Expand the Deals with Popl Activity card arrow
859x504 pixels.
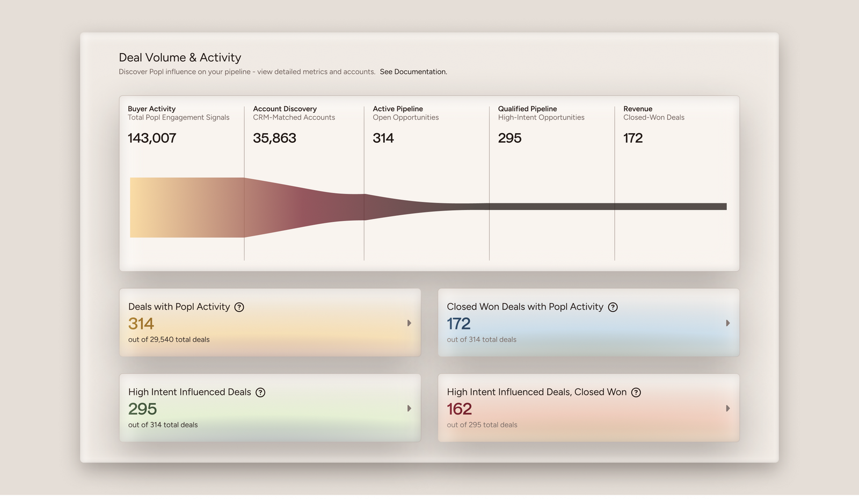[x=409, y=323]
